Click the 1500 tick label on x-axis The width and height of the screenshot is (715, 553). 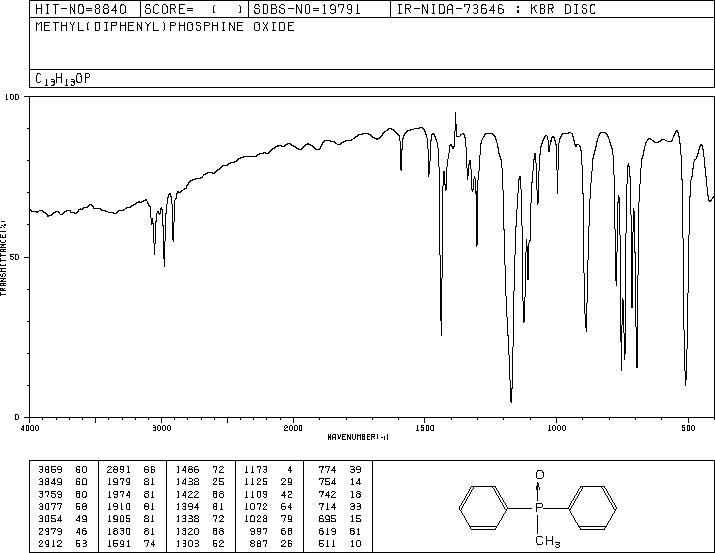click(425, 428)
